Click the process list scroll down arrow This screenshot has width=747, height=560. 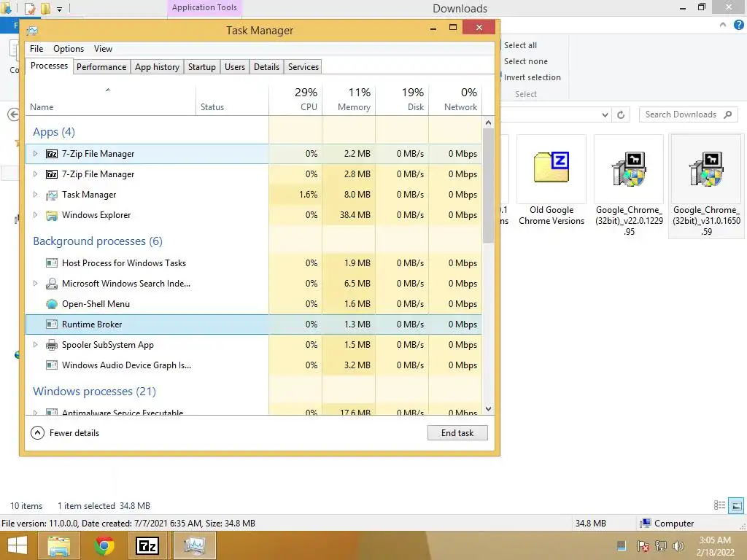pos(488,408)
